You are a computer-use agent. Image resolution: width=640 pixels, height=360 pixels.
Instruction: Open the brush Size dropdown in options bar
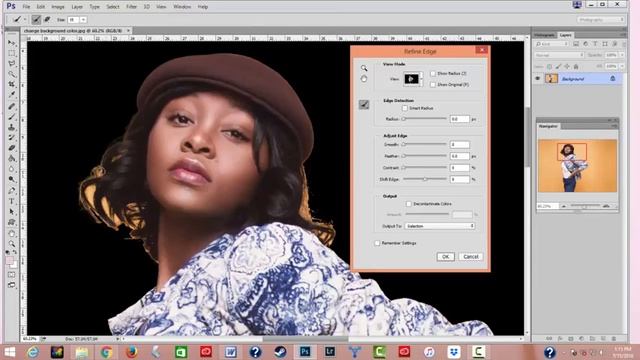pos(83,20)
